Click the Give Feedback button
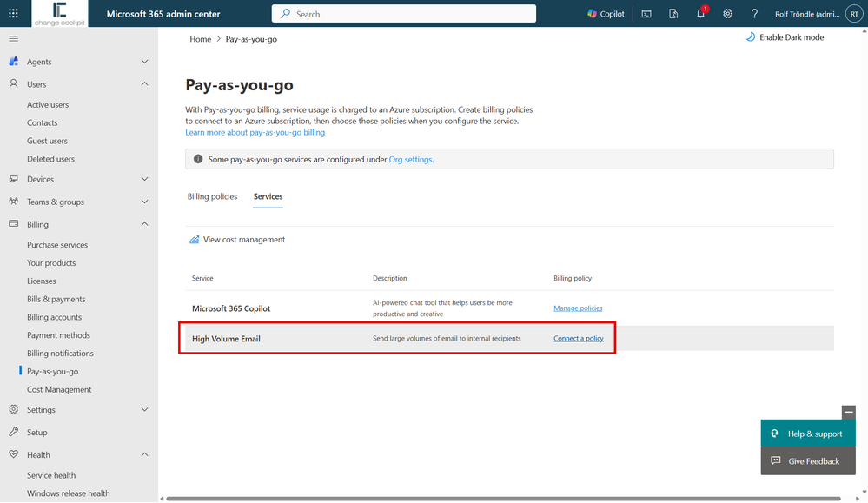 808,461
